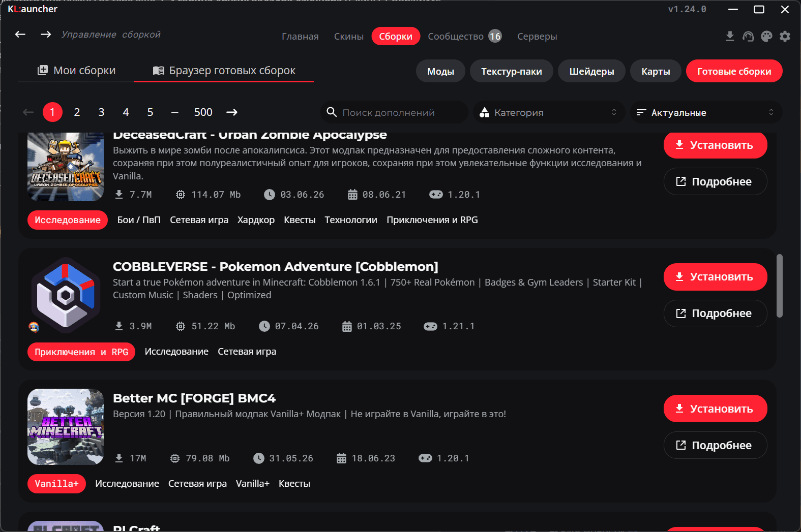
Task: Open the Категория dropdown
Action: click(549, 112)
